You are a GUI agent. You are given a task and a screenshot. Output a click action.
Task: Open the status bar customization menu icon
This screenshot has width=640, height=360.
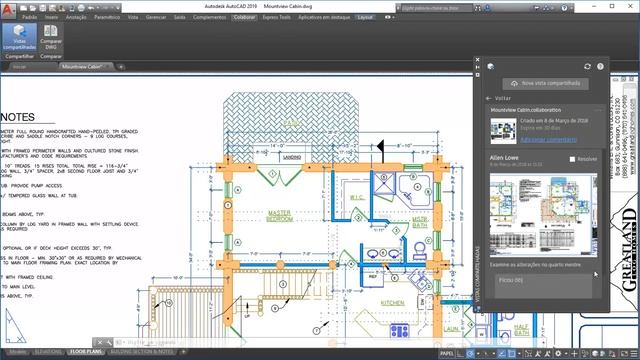pyautogui.click(x=634, y=353)
